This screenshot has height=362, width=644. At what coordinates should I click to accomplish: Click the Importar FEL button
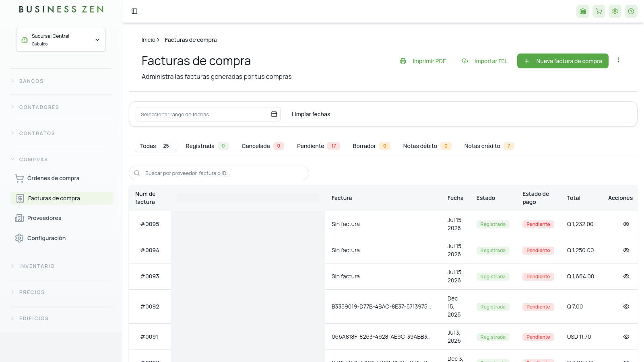[x=484, y=61]
